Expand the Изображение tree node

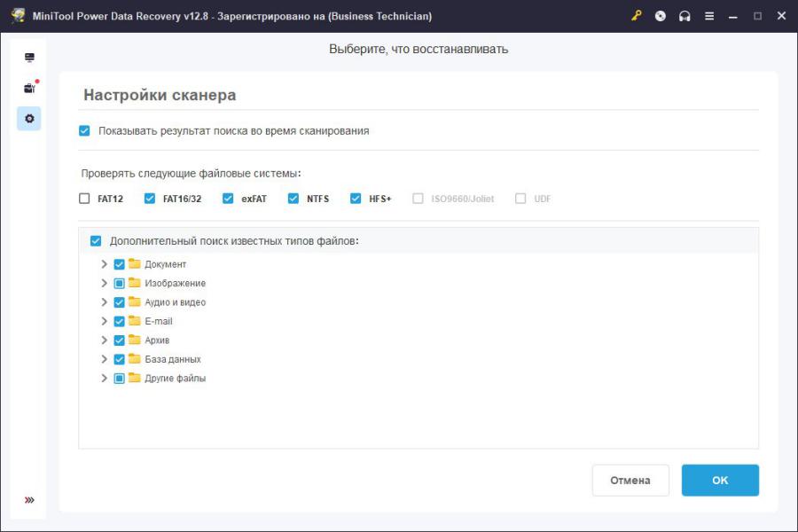[105, 284]
